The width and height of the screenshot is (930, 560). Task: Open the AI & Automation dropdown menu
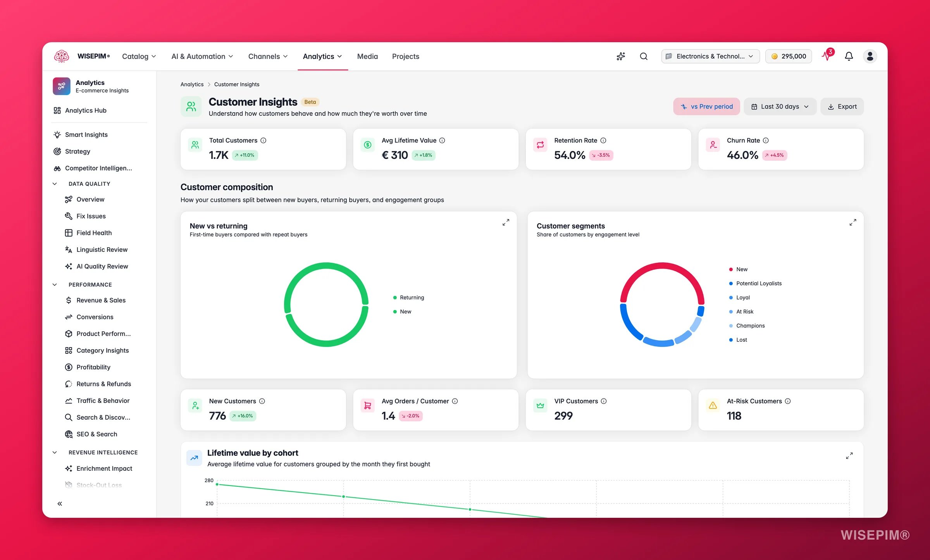[202, 56]
